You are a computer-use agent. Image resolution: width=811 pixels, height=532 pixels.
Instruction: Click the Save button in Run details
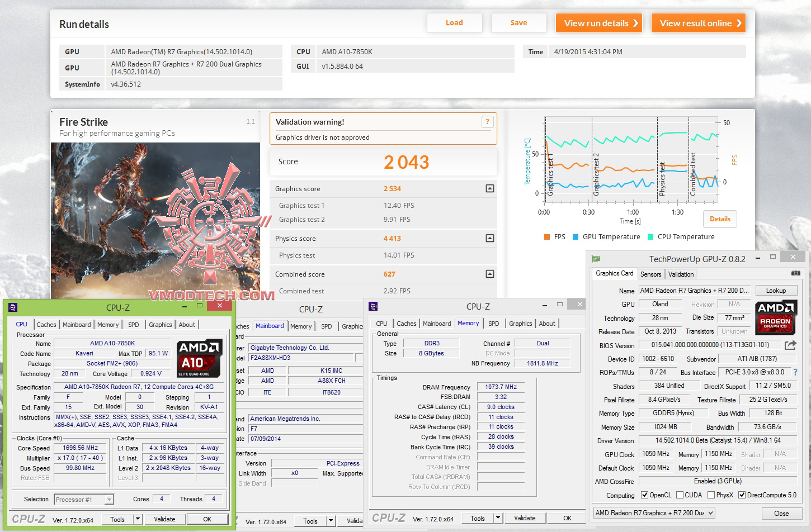(x=518, y=23)
